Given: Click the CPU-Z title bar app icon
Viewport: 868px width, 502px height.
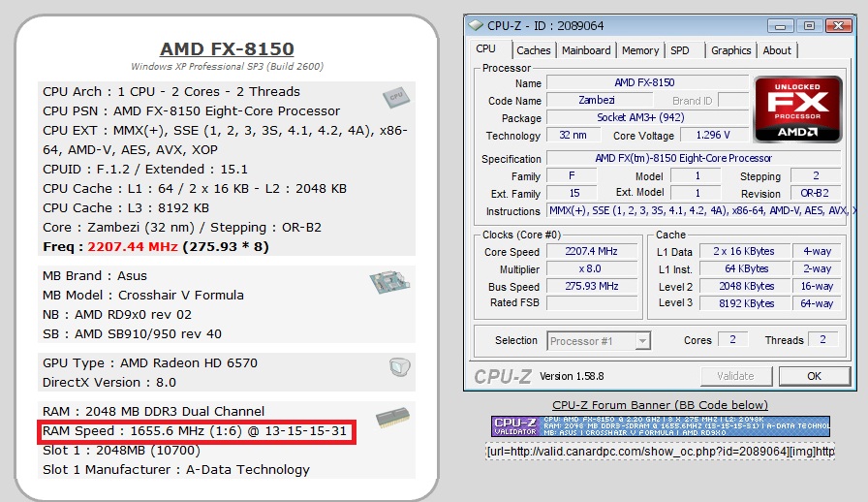Looking at the screenshot, I should [x=476, y=25].
